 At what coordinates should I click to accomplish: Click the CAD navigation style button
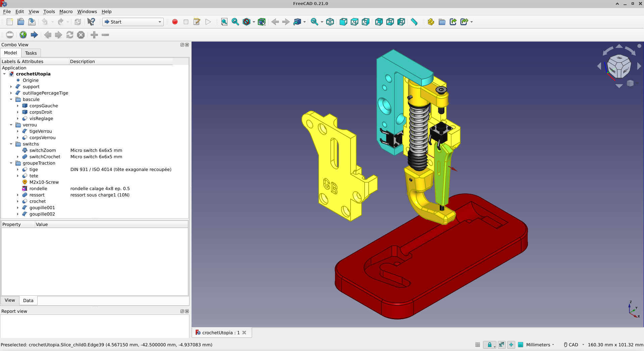[x=573, y=345]
